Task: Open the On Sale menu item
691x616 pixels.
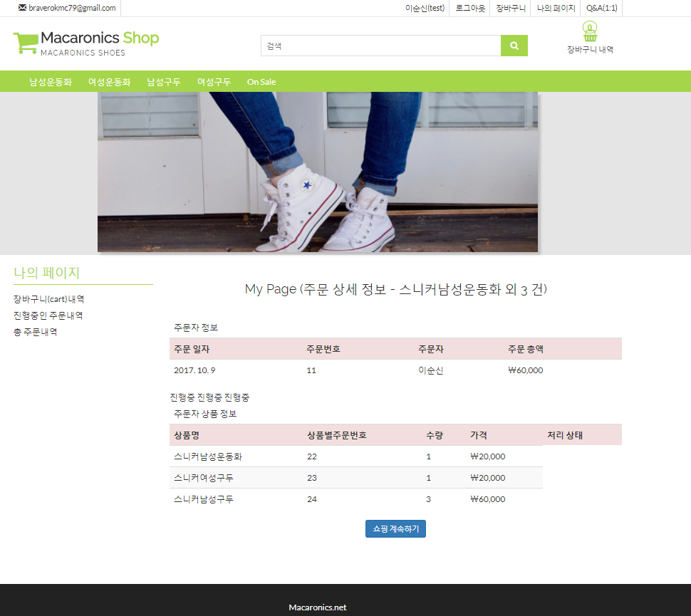Action: tap(261, 82)
